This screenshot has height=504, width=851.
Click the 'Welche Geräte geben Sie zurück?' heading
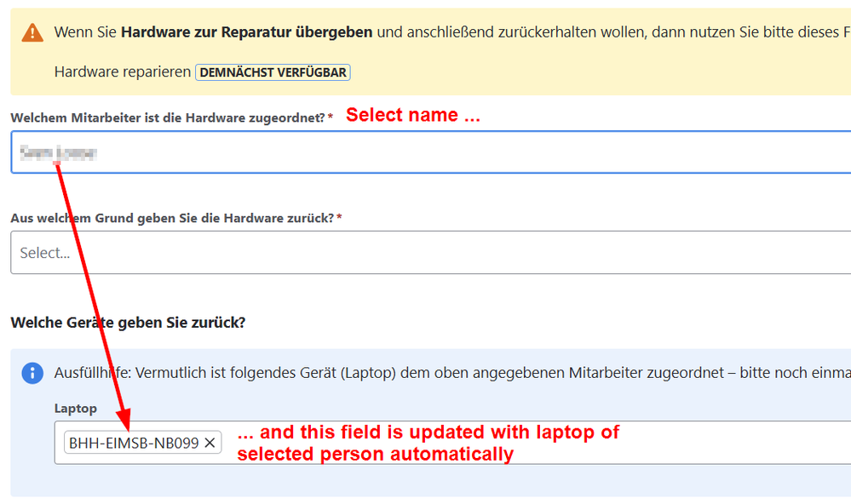pos(128,323)
